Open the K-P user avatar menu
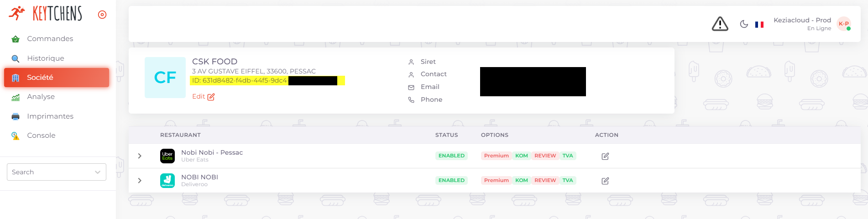The width and height of the screenshot is (868, 219). point(843,24)
